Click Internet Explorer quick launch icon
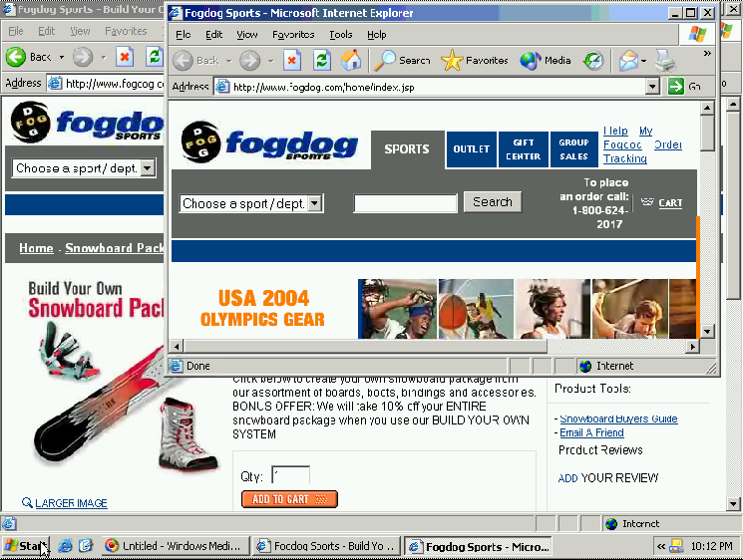This screenshot has width=743, height=560. point(65,546)
